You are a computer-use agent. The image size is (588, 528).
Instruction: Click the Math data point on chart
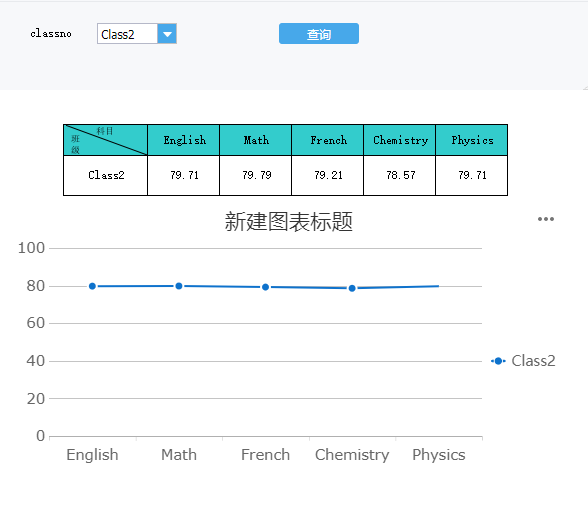[179, 286]
